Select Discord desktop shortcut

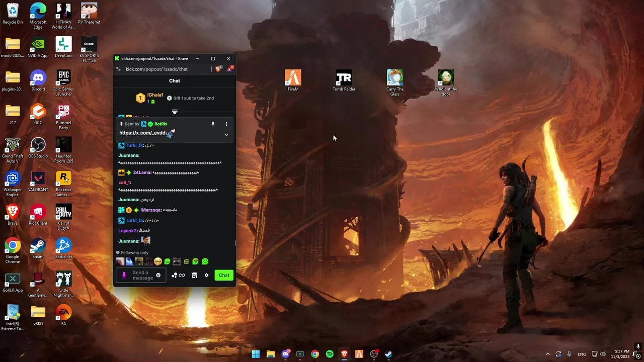[x=38, y=81]
